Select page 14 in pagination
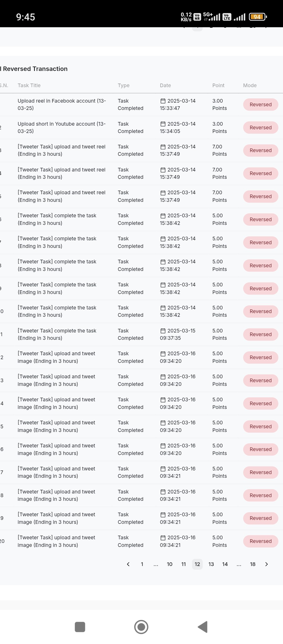The width and height of the screenshot is (283, 644). point(225,564)
